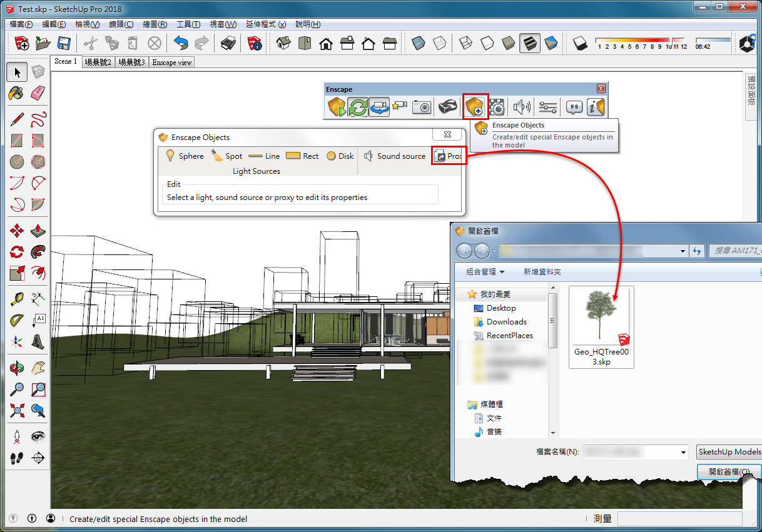Take an Enscape screenshot with camera icon
This screenshot has height=532, width=762.
tap(422, 107)
